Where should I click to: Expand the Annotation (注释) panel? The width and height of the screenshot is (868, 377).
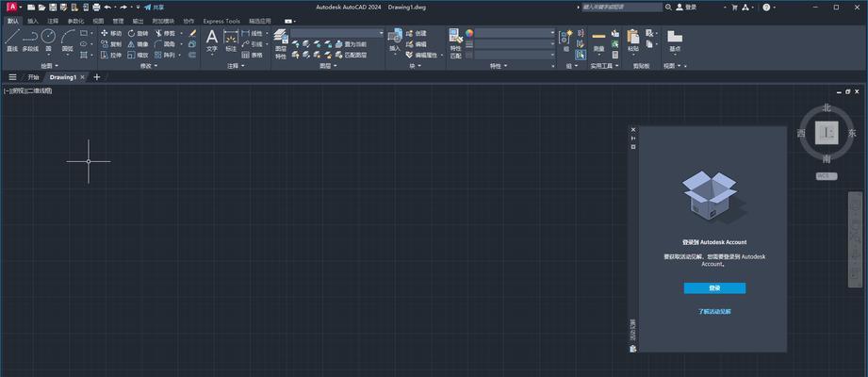coord(236,66)
